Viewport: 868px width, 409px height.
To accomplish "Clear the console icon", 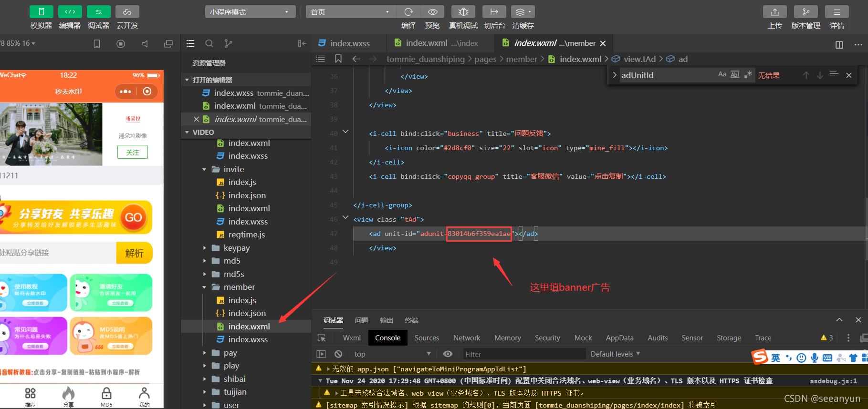I will pyautogui.click(x=338, y=354).
